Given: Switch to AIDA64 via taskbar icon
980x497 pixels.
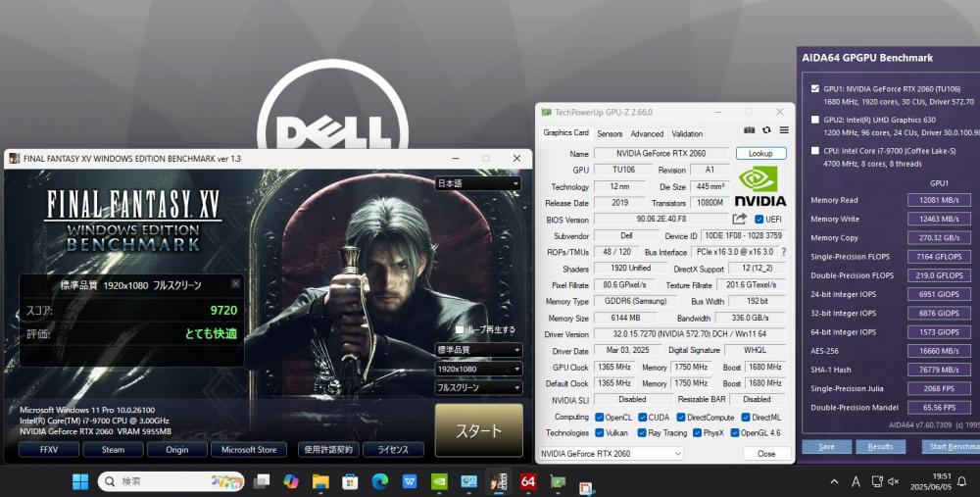Looking at the screenshot, I should pos(528,481).
